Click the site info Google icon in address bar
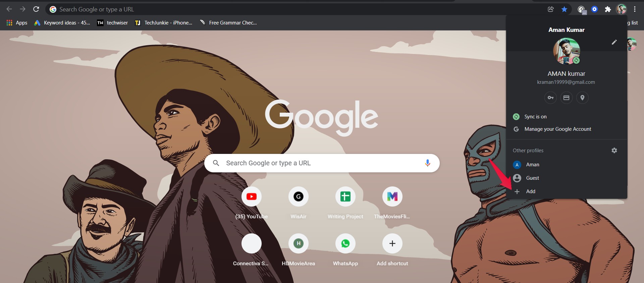This screenshot has width=644, height=283. (x=53, y=9)
